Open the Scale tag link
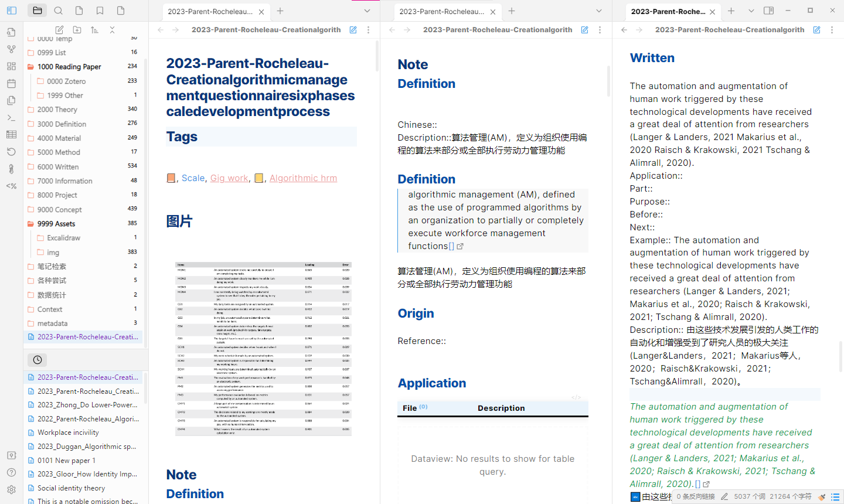The width and height of the screenshot is (844, 504). (193, 178)
